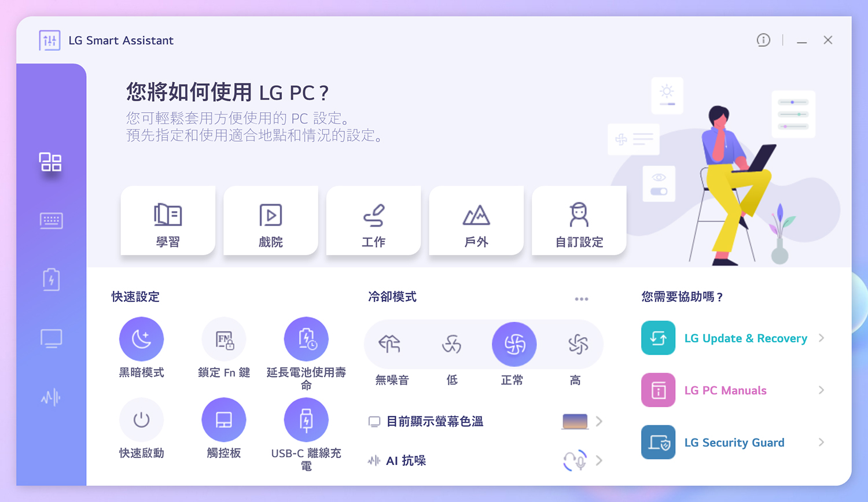This screenshot has width=868, height=502.
Task: Select the dashboard home sidebar icon
Action: click(x=50, y=163)
